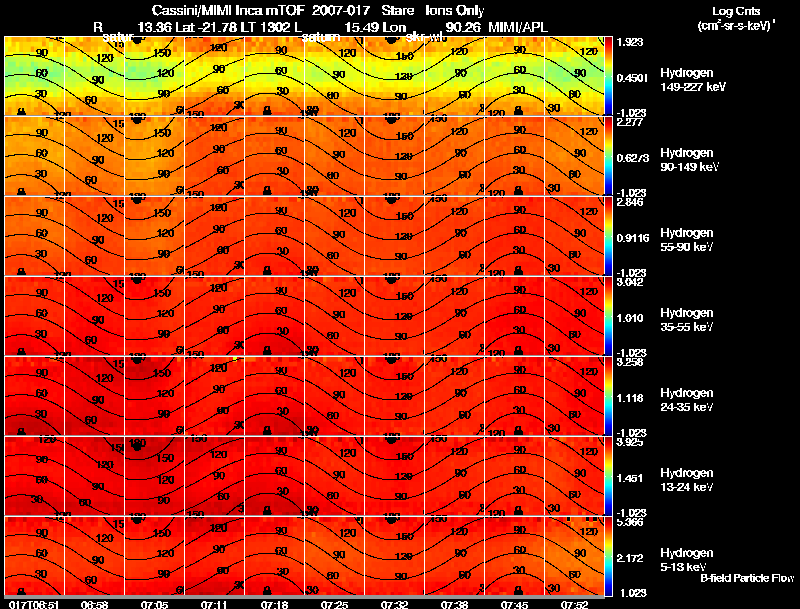Click the 07:18 time axis label
The height and width of the screenshot is (609, 800).
pos(274,604)
